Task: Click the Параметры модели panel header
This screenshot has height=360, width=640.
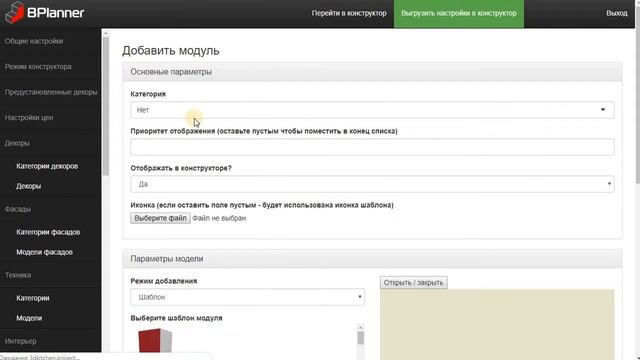Action: tap(372, 259)
